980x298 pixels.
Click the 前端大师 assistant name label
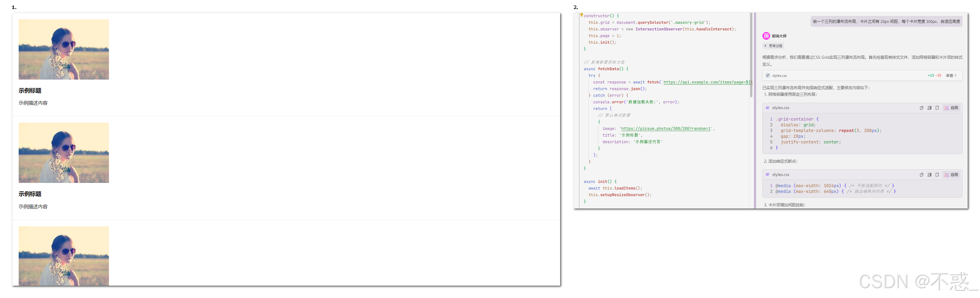click(x=779, y=36)
